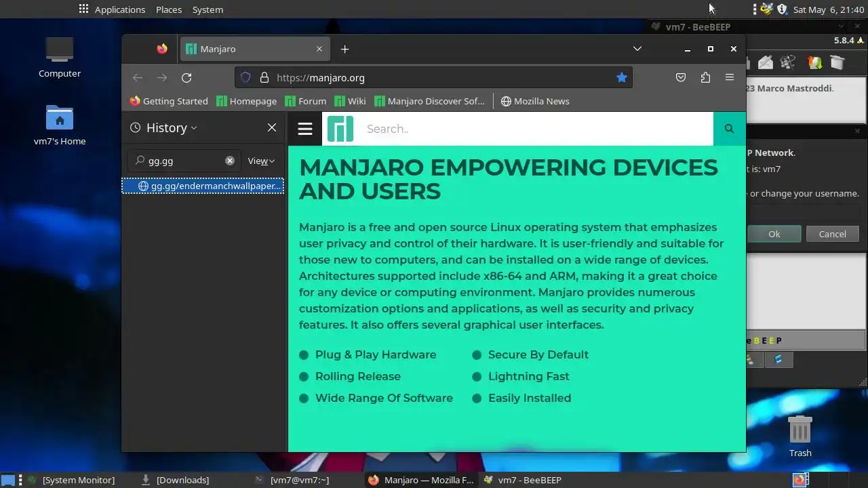Click the browser back arrow
The width and height of the screenshot is (868, 488).
138,77
